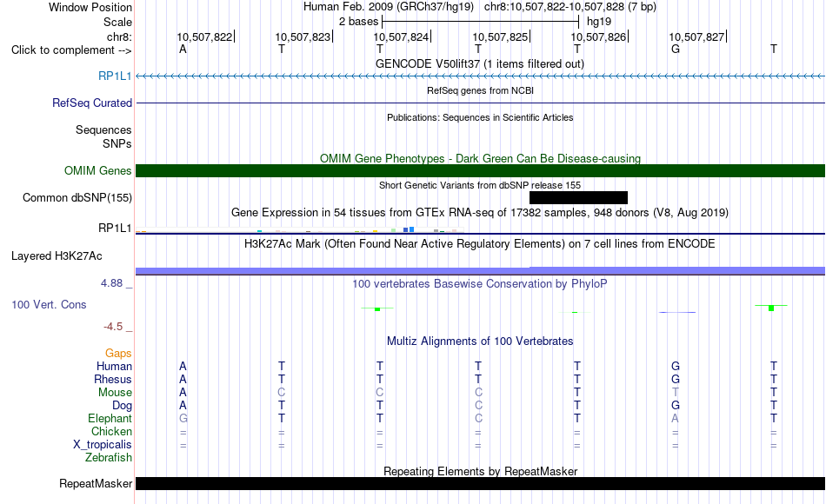Viewport: 826px width, 504px height.
Task: Click the Mouse alignment row label
Action: 115,393
